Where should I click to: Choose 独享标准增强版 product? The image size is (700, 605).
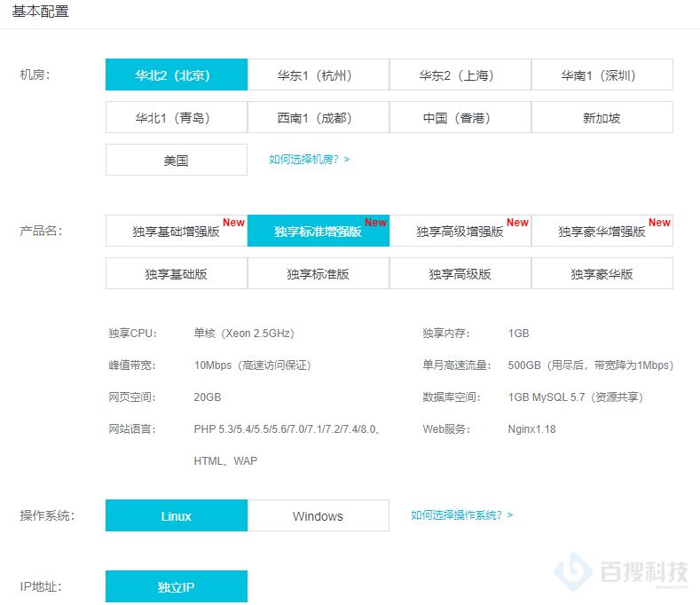click(x=319, y=231)
